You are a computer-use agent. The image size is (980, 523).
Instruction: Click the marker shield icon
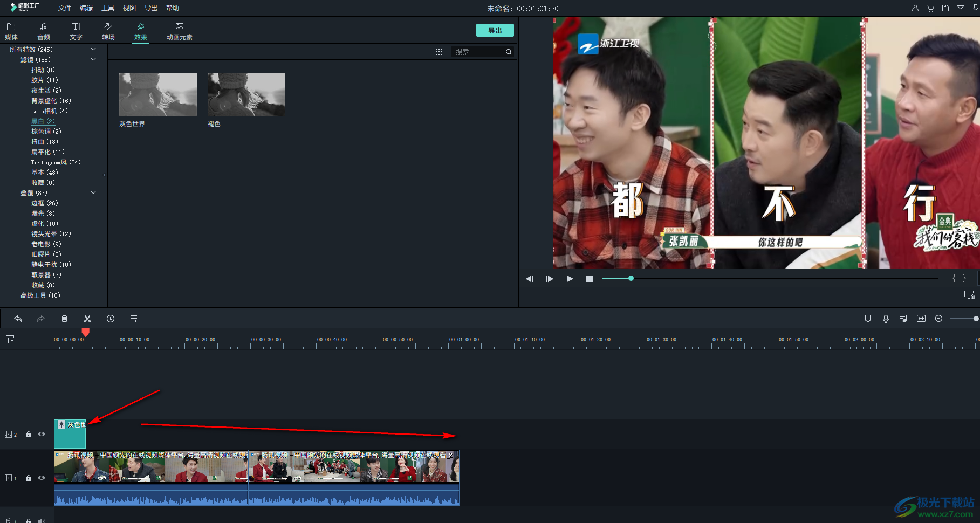coord(868,319)
